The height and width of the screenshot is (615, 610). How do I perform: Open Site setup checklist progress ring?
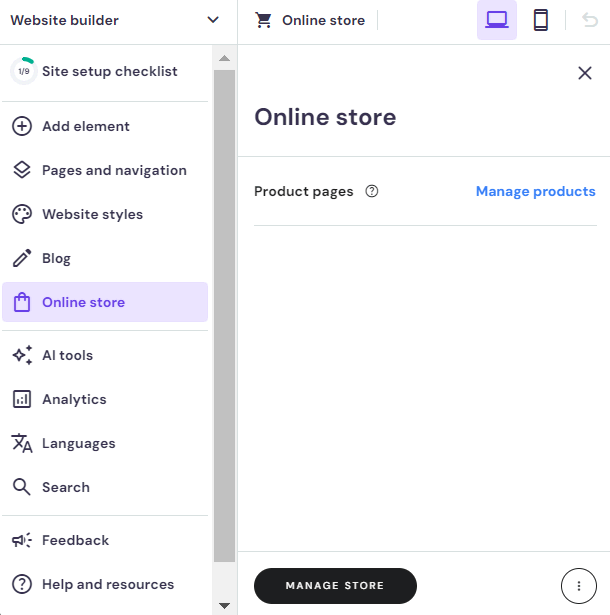coord(23,71)
